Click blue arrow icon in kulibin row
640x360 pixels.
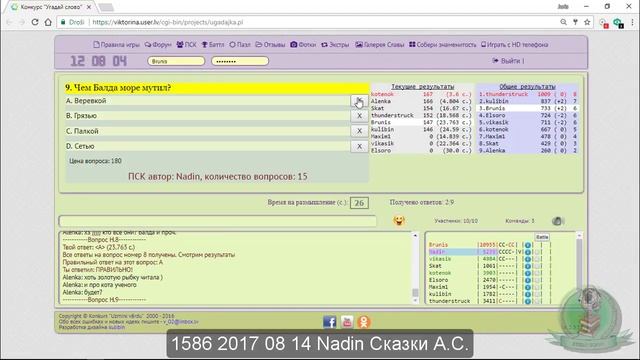tap(527, 294)
